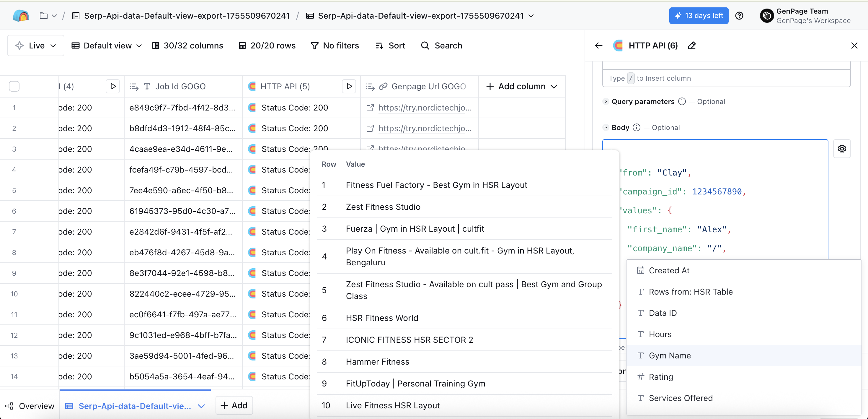Open row 1 nordictechjo link
This screenshot has width=868, height=419.
(x=425, y=108)
